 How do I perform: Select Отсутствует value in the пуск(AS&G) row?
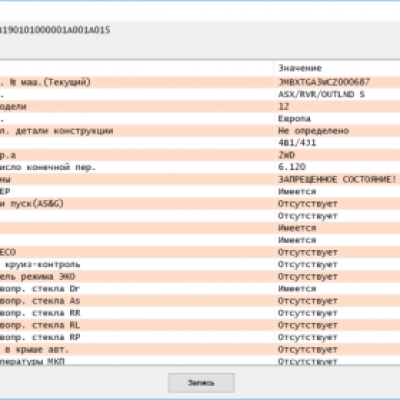pos(308,203)
